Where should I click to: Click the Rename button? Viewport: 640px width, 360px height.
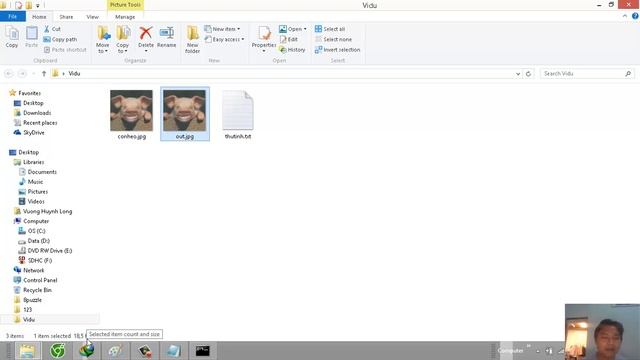point(167,37)
